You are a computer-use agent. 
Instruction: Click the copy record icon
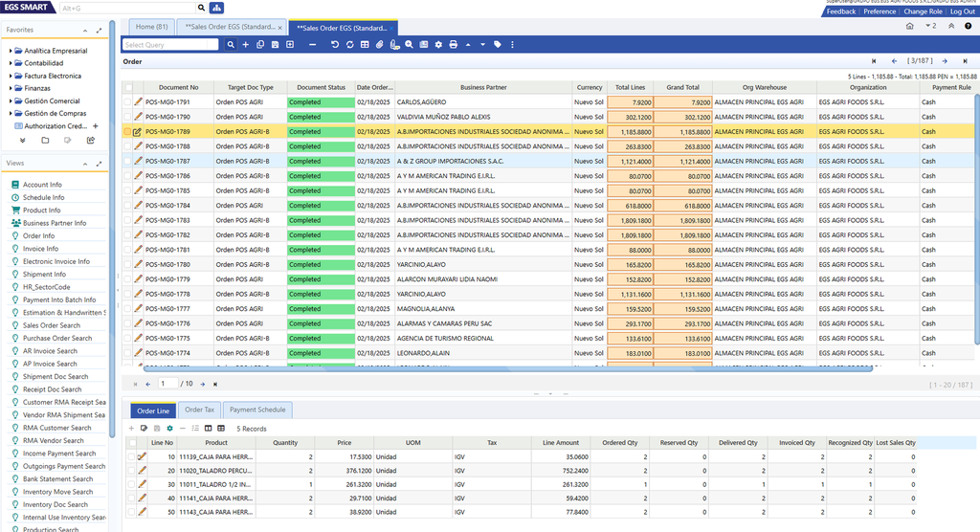point(260,45)
